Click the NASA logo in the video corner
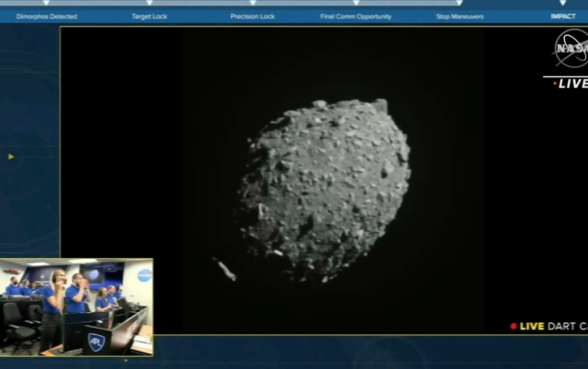The image size is (588, 369). pos(570,48)
